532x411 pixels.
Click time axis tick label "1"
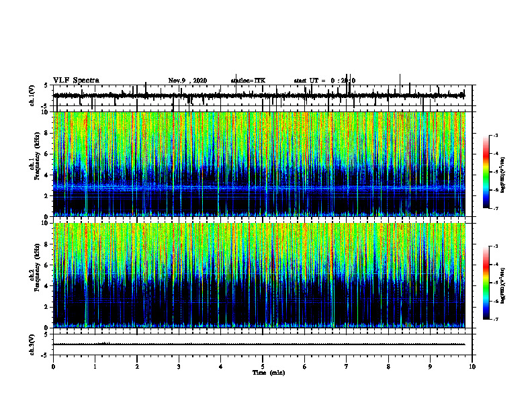coord(95,367)
